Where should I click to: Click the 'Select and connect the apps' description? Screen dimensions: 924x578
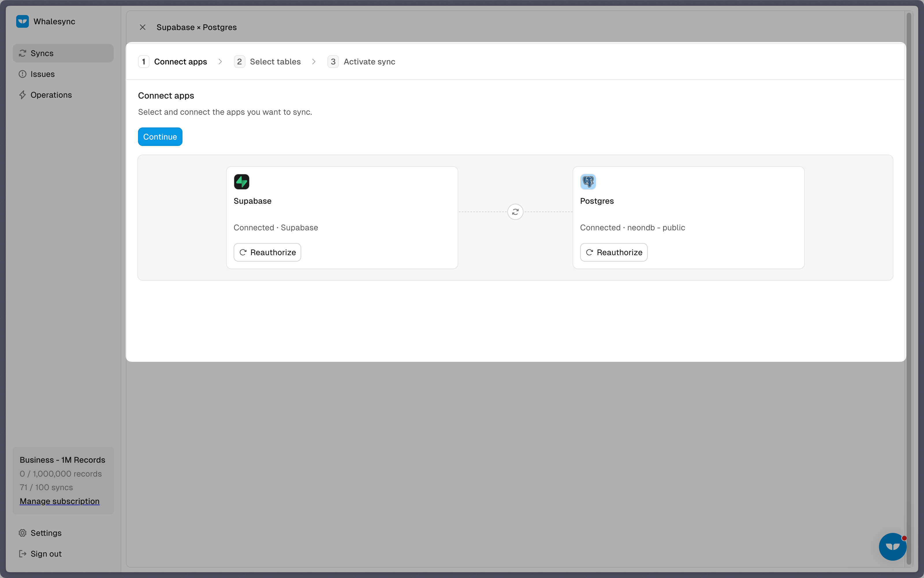pos(225,112)
